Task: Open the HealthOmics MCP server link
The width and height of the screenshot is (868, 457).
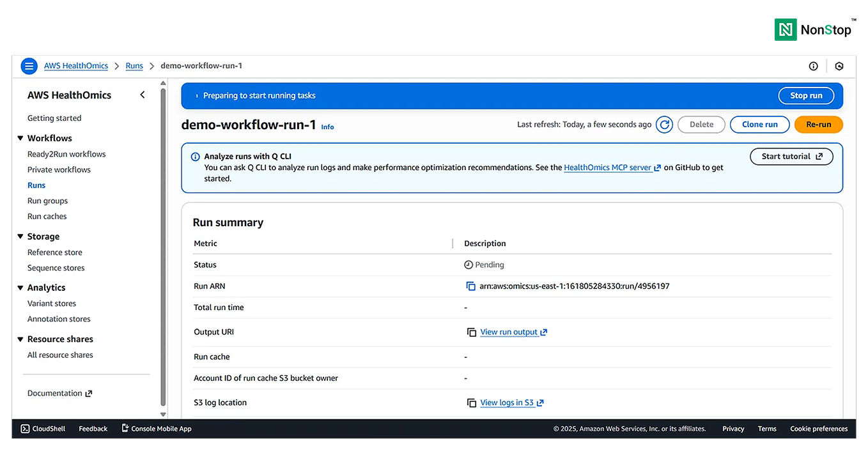Action: 612,167
